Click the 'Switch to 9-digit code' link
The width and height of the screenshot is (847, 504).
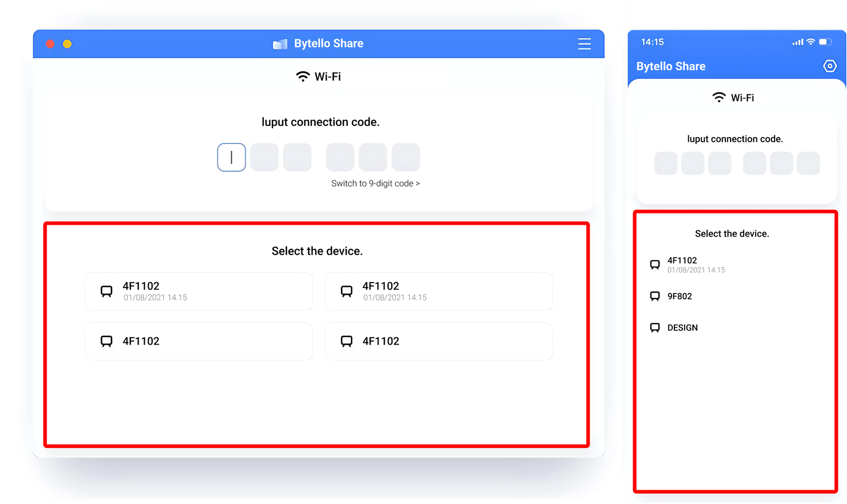point(375,184)
